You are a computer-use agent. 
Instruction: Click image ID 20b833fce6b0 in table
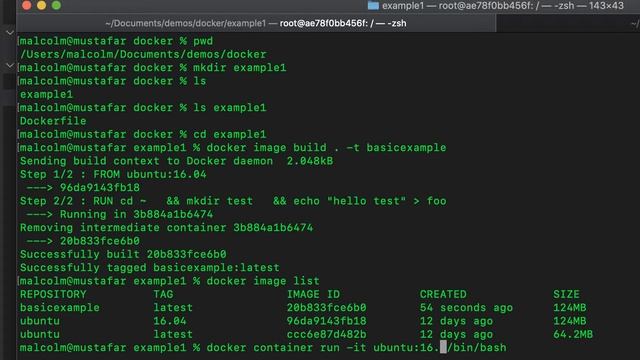coord(327,308)
